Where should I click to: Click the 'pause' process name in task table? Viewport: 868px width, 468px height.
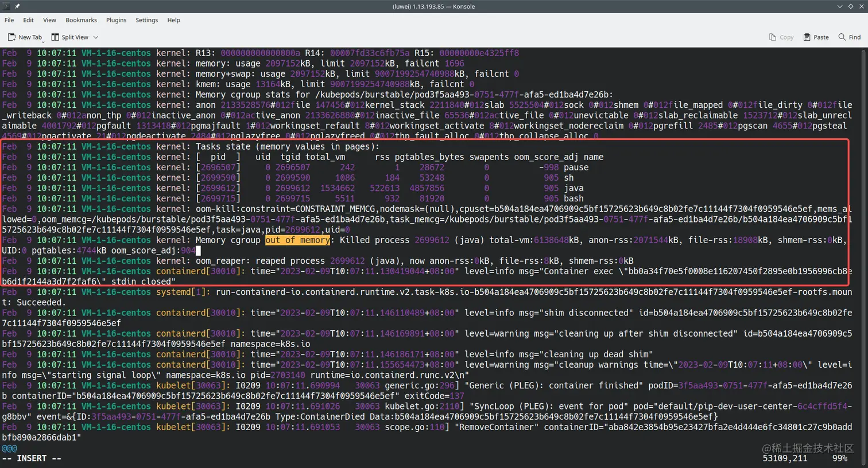coord(576,167)
